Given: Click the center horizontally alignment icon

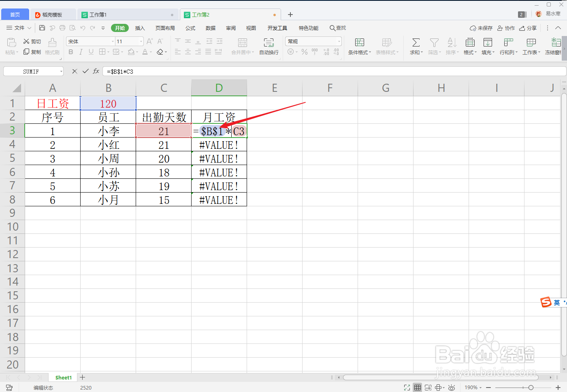Looking at the screenshot, I should point(188,52).
